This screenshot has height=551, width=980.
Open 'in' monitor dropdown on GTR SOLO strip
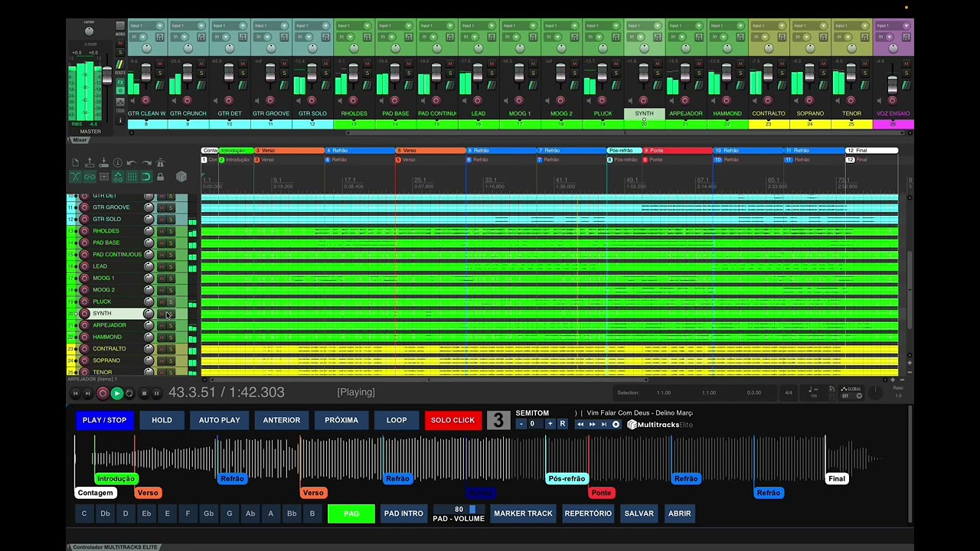pos(304,37)
